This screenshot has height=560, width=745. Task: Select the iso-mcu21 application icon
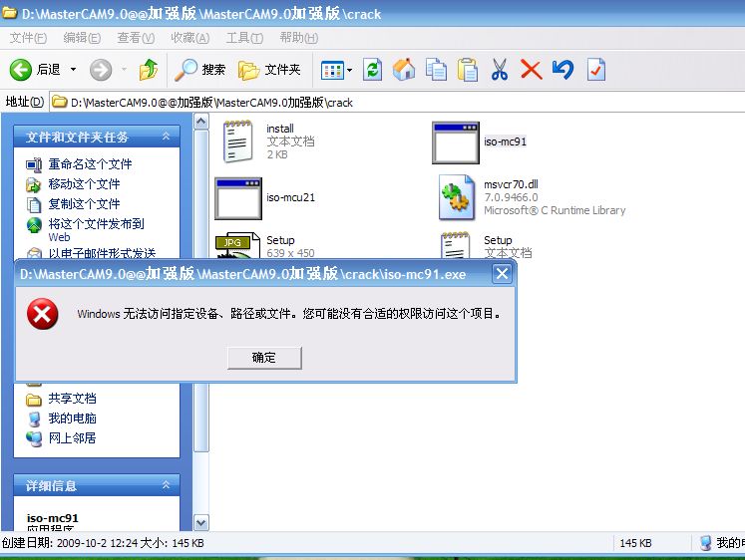238,198
